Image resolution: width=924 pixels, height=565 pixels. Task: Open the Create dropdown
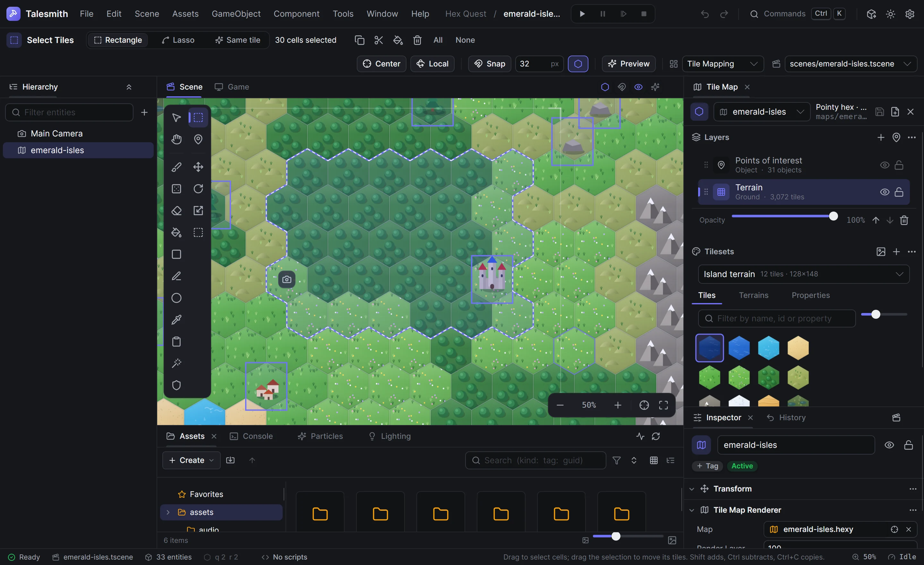tap(191, 460)
